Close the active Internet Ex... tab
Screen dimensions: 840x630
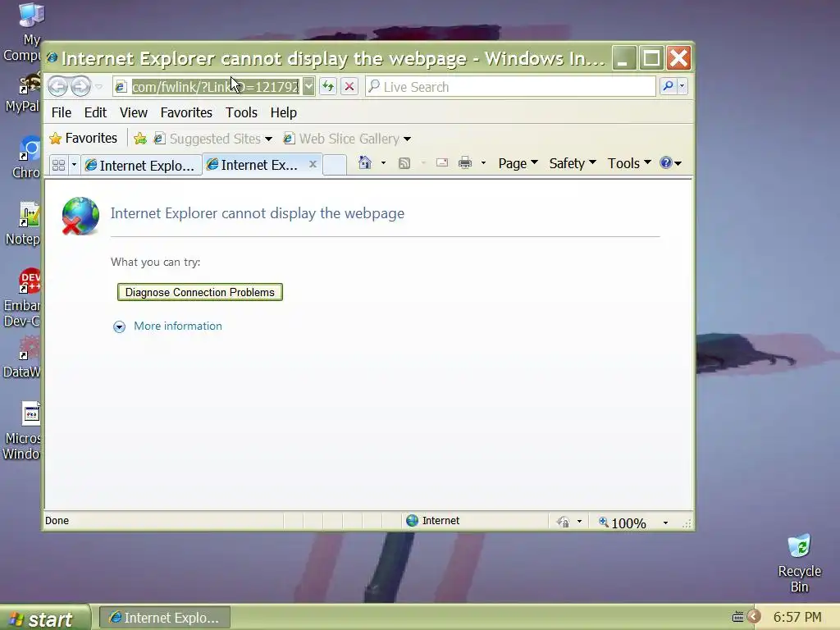pyautogui.click(x=313, y=164)
